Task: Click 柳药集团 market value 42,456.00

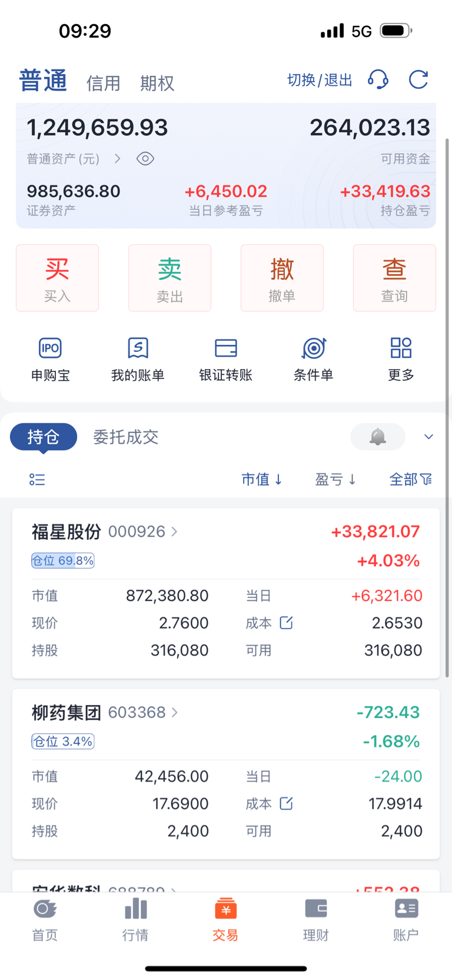Action: (x=172, y=776)
